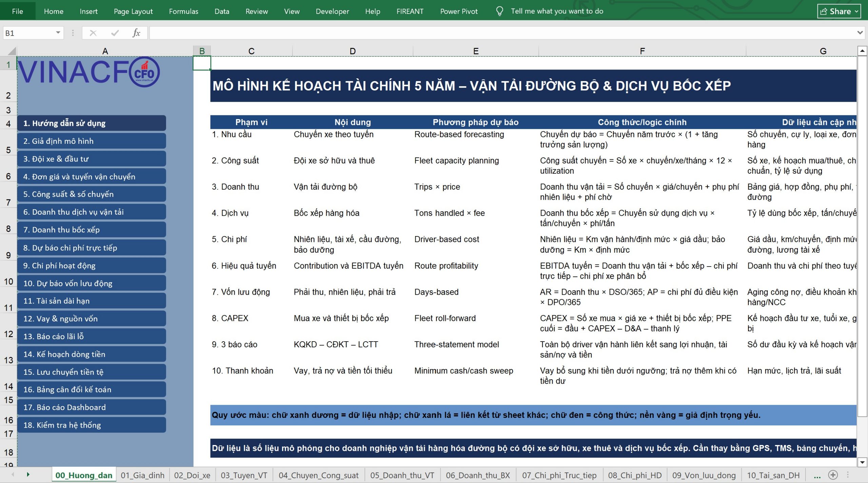Click the Tell me lightbulb icon
This screenshot has height=483, width=868.
pos(499,11)
